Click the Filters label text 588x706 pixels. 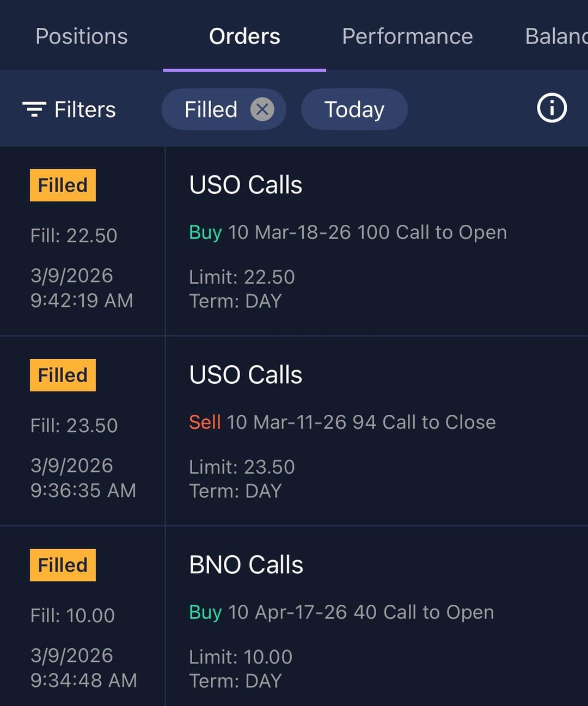click(85, 109)
